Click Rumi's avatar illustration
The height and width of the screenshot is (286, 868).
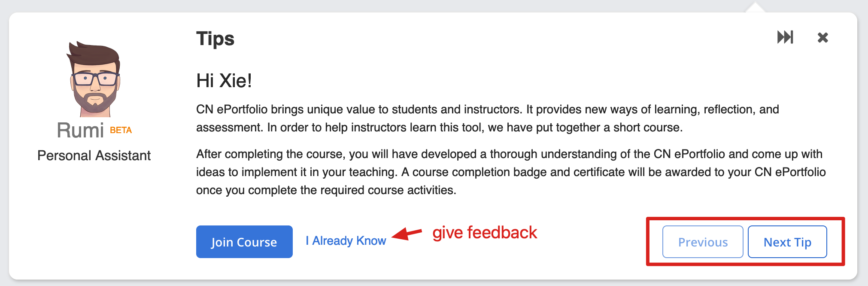[94, 79]
